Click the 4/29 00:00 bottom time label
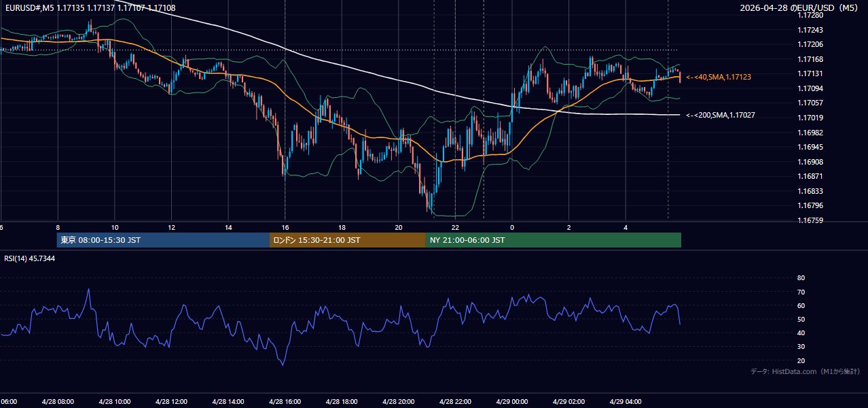The image size is (868, 408). 512,401
